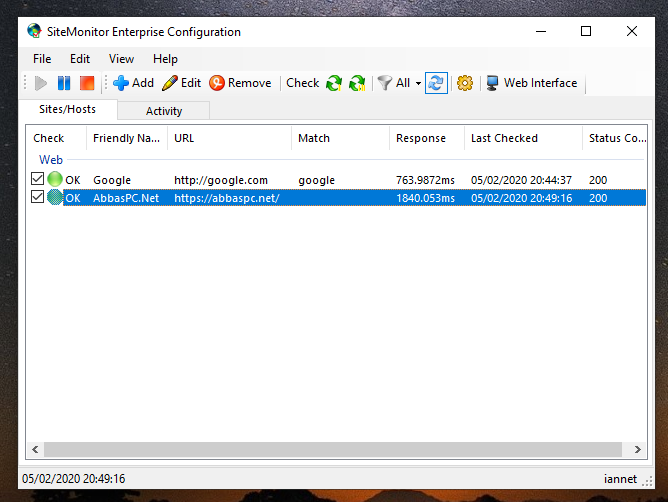Uncheck the Google row checkbox
The image size is (668, 502).
(37, 179)
